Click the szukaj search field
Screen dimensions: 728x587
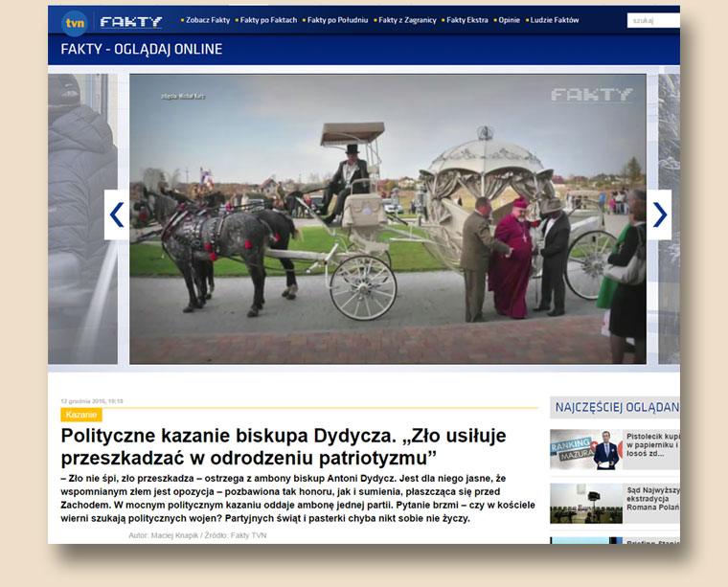653,20
